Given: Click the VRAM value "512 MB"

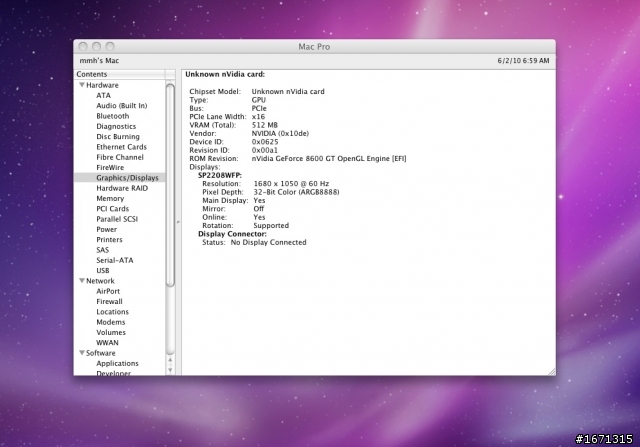Looking at the screenshot, I should [264, 125].
